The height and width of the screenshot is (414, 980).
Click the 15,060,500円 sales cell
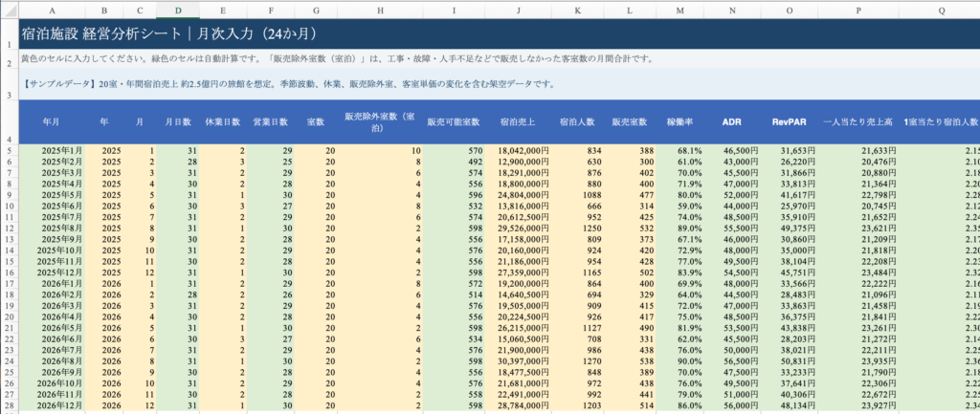(x=518, y=339)
